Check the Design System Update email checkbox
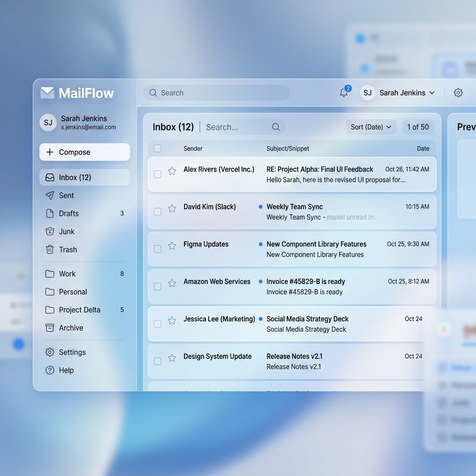The width and height of the screenshot is (476, 476). (x=158, y=361)
